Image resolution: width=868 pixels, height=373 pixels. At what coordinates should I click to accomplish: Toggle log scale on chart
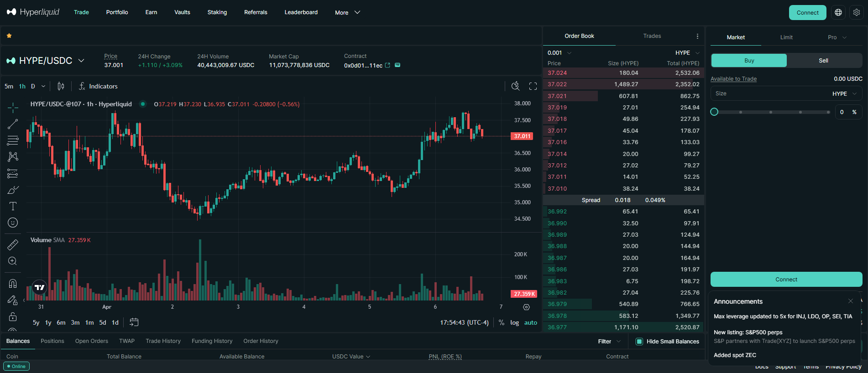point(515,322)
